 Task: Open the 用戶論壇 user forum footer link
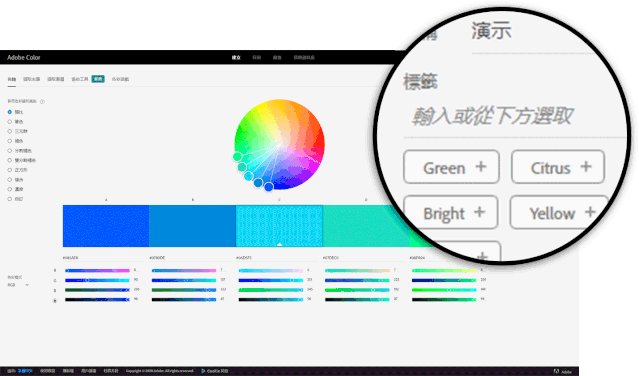click(x=88, y=371)
